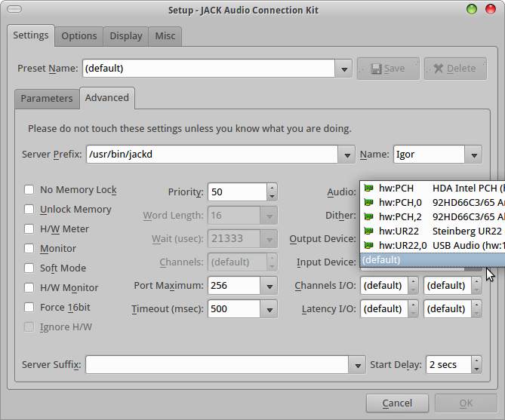Click the sound card icon beside hw:PCH,0
505x420 pixels.
click(x=368, y=202)
